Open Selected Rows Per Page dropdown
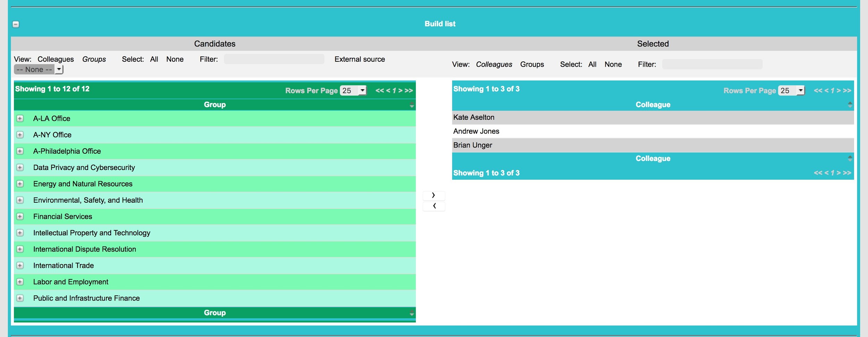The width and height of the screenshot is (868, 337). pos(791,91)
